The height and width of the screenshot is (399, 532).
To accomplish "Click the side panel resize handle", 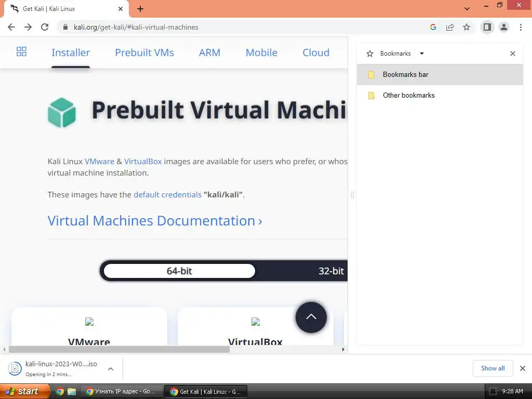I will click(x=352, y=195).
